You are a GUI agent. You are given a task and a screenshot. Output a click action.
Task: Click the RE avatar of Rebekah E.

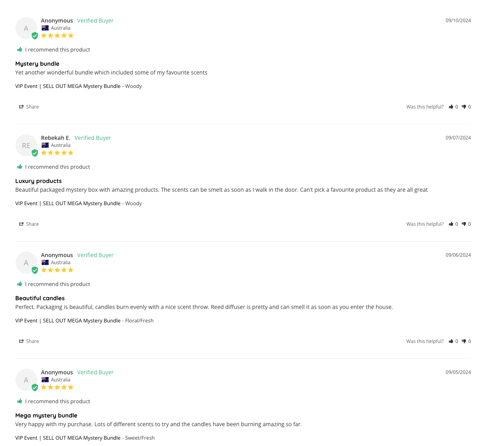point(26,145)
